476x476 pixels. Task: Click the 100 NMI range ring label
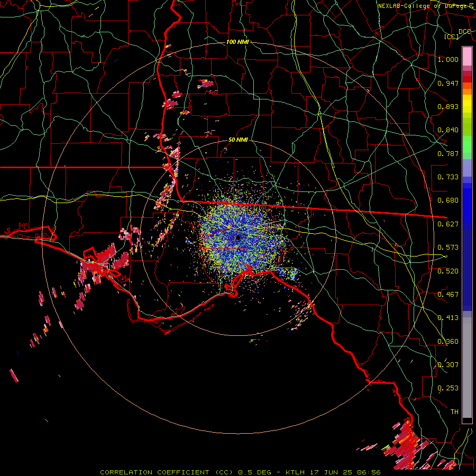pyautogui.click(x=237, y=42)
